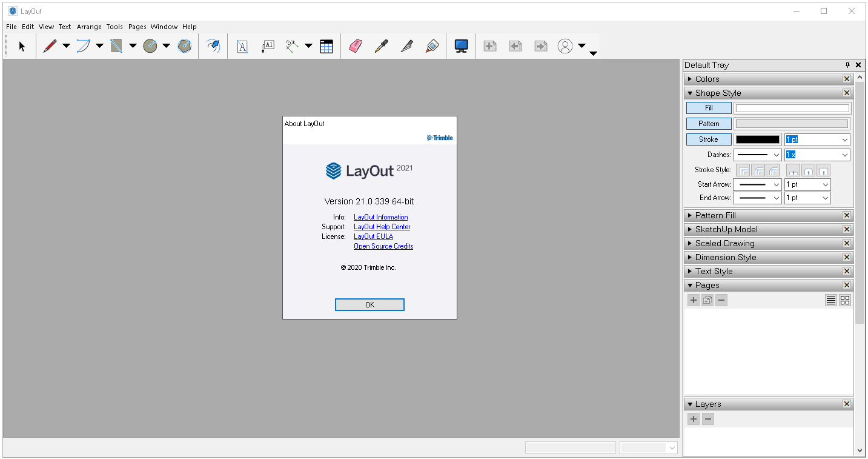Viewport: 868px width, 459px height.
Task: Pick the Style eyedropper tool
Action: pos(381,46)
